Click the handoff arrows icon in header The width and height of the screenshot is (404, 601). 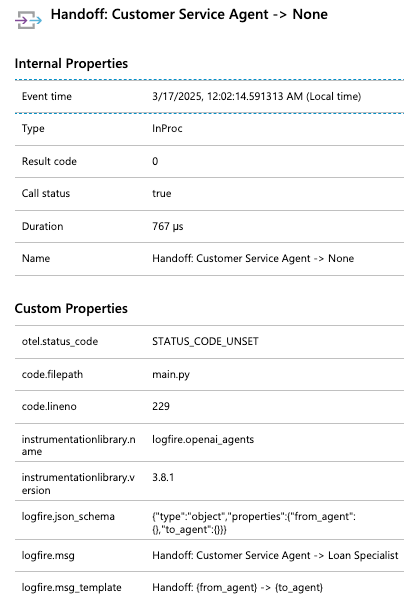tap(28, 20)
